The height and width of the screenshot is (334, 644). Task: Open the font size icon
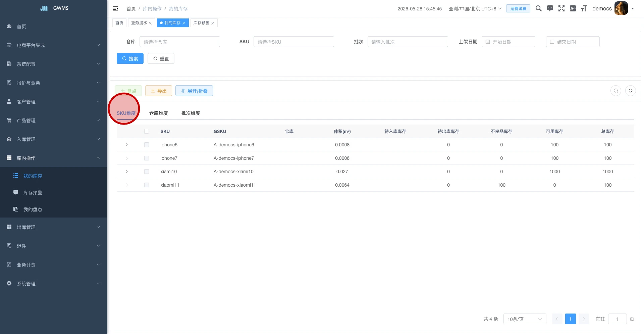(584, 8)
